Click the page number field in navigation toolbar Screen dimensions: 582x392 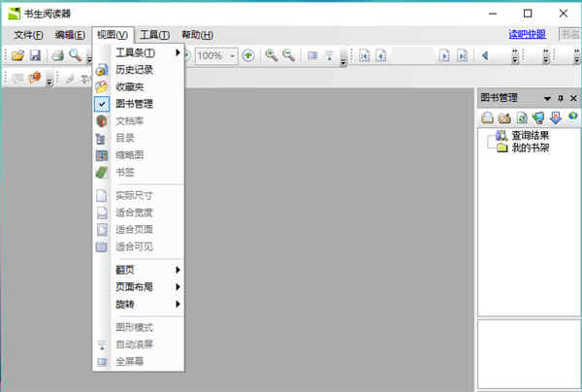(412, 55)
